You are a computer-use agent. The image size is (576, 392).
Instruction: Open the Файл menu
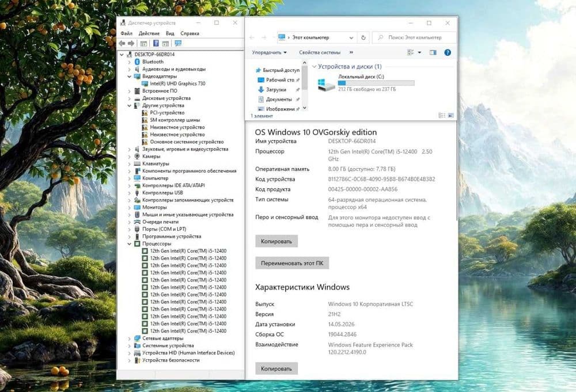tap(126, 33)
